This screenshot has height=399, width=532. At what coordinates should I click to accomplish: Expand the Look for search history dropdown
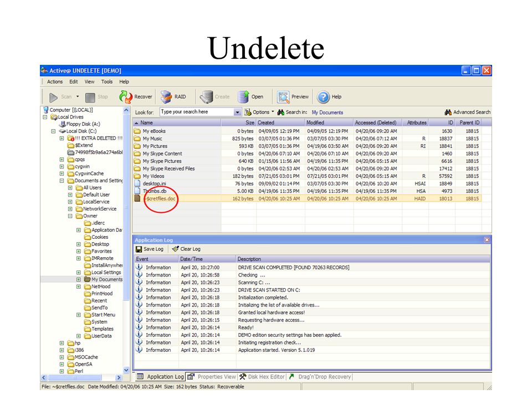coord(237,112)
